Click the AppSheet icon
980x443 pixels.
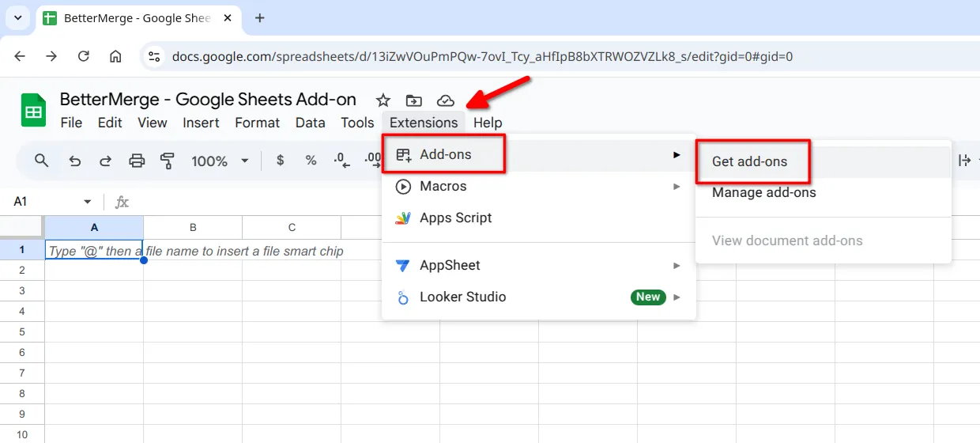pos(403,266)
